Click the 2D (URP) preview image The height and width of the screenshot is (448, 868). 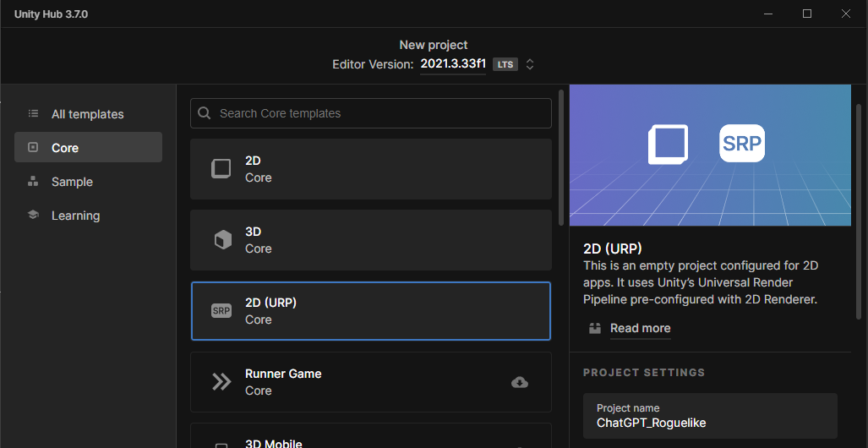click(x=710, y=155)
